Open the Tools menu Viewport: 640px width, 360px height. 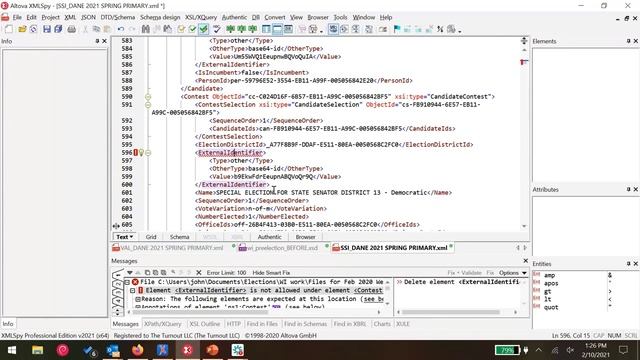point(340,17)
